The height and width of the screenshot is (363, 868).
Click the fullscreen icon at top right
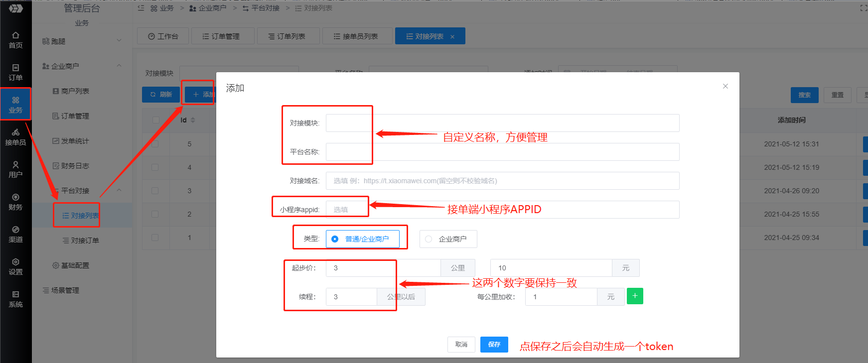864,8
